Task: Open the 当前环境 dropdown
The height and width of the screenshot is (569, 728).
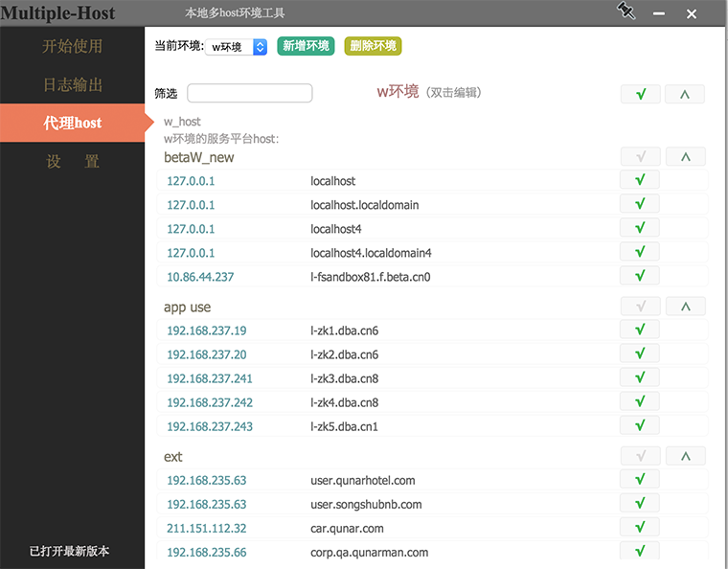Action: tap(237, 47)
